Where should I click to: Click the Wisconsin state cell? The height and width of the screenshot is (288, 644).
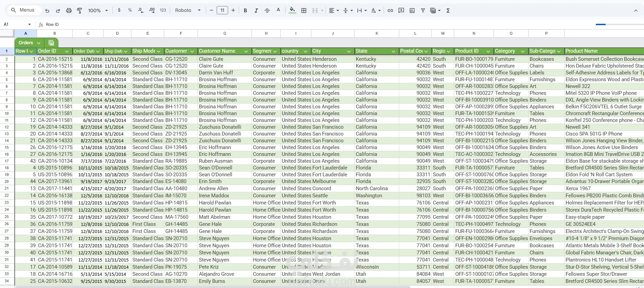pos(377,267)
